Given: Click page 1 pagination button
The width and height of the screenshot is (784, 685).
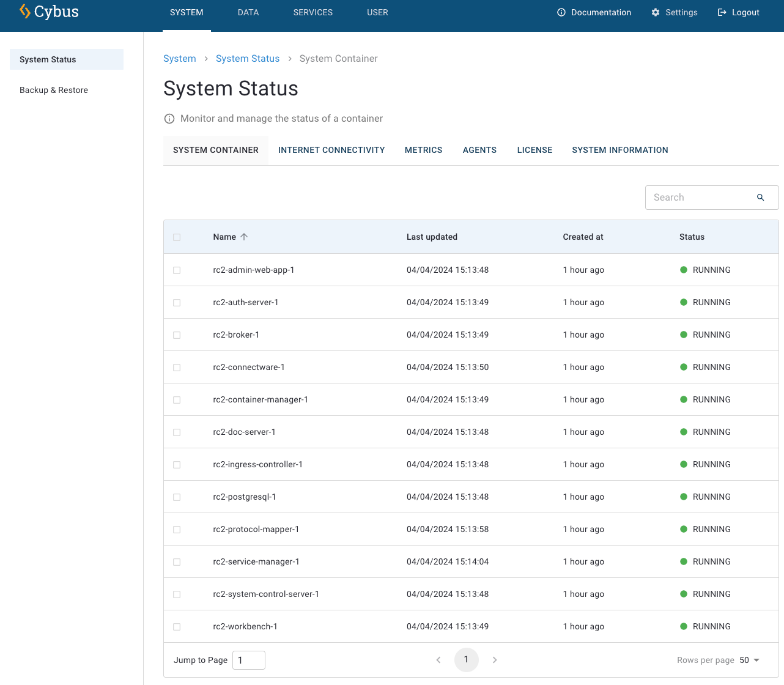Looking at the screenshot, I should pyautogui.click(x=466, y=660).
